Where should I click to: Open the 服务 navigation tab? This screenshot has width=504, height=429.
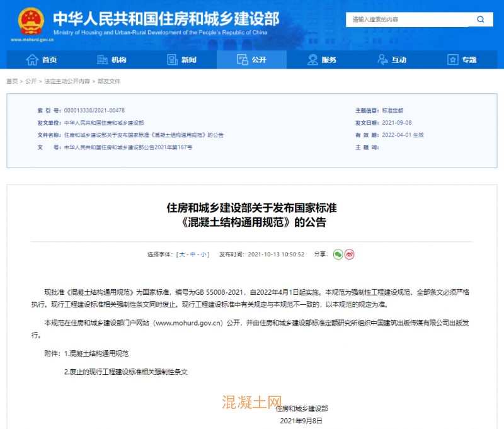pos(322,60)
